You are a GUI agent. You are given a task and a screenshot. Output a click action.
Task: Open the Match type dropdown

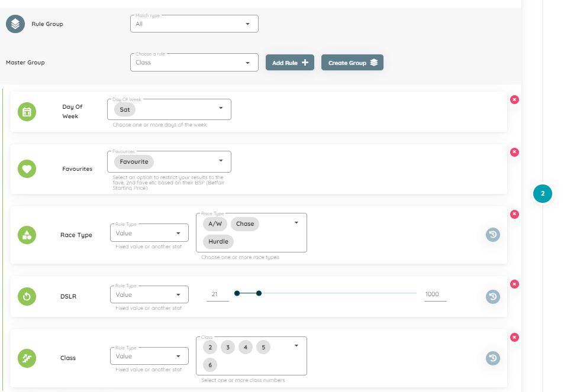194,24
